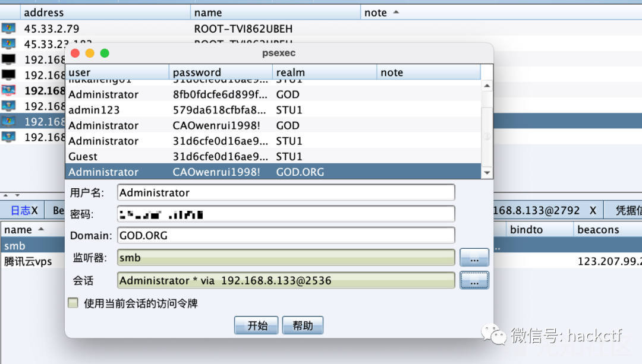
Task: Click the 帮助 help button
Action: (303, 325)
